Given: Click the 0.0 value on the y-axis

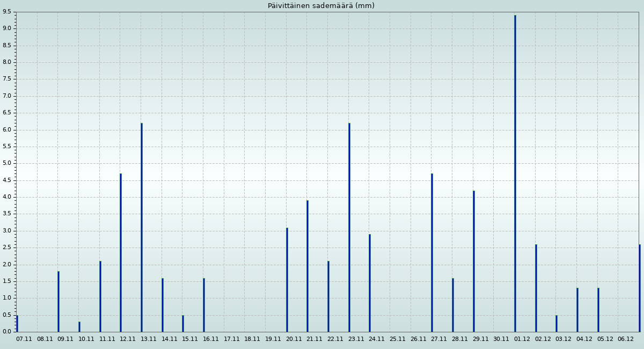Looking at the screenshot, I should click(x=6, y=332).
